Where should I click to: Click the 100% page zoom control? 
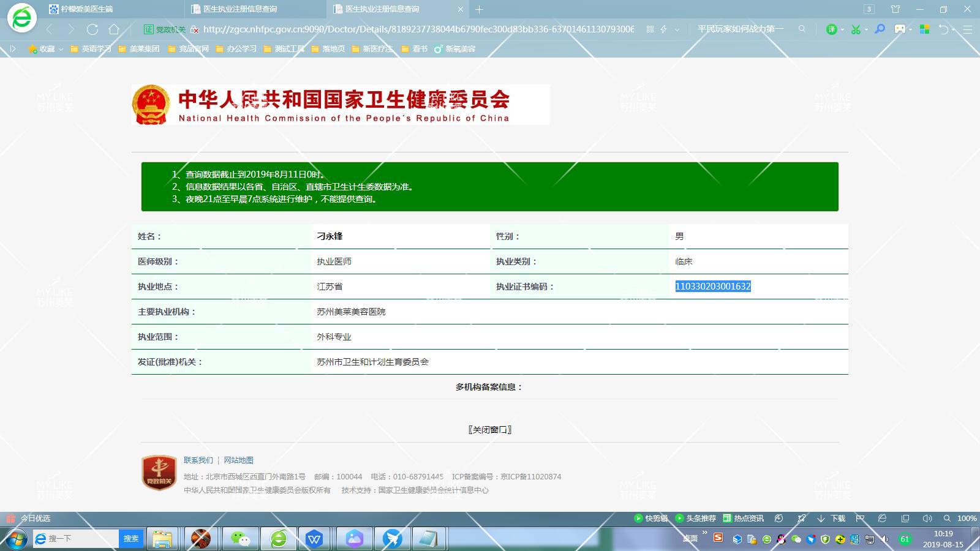(967, 519)
